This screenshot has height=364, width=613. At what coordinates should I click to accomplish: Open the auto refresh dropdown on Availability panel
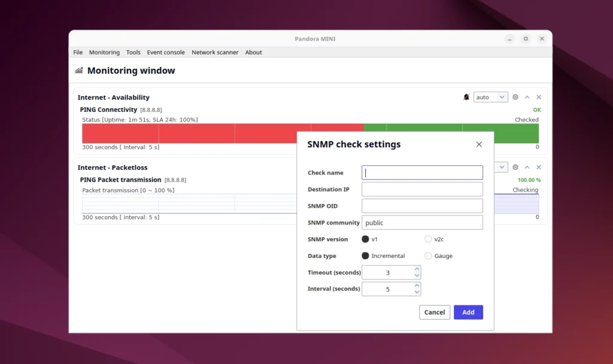pyautogui.click(x=490, y=96)
